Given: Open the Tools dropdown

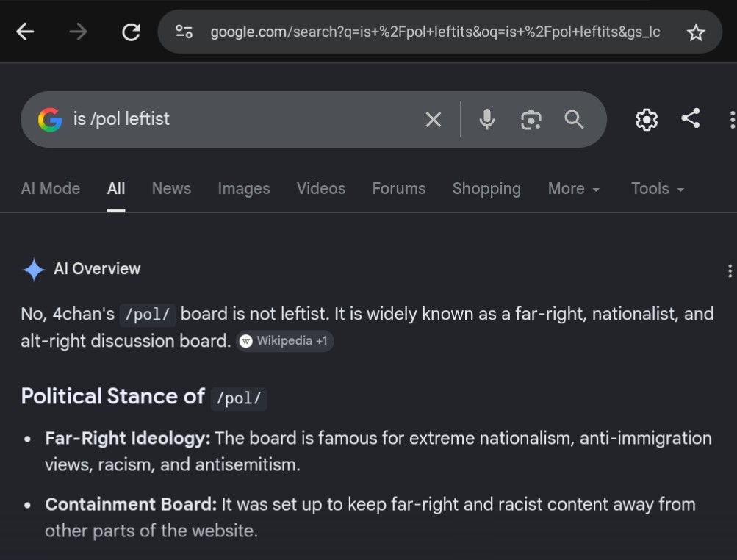Looking at the screenshot, I should pyautogui.click(x=657, y=189).
